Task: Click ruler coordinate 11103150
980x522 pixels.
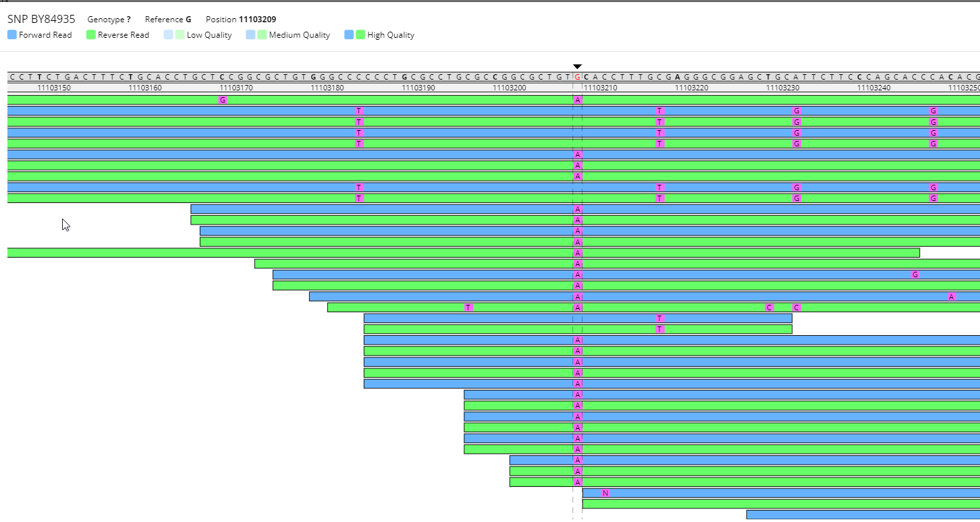Action: coord(54,88)
